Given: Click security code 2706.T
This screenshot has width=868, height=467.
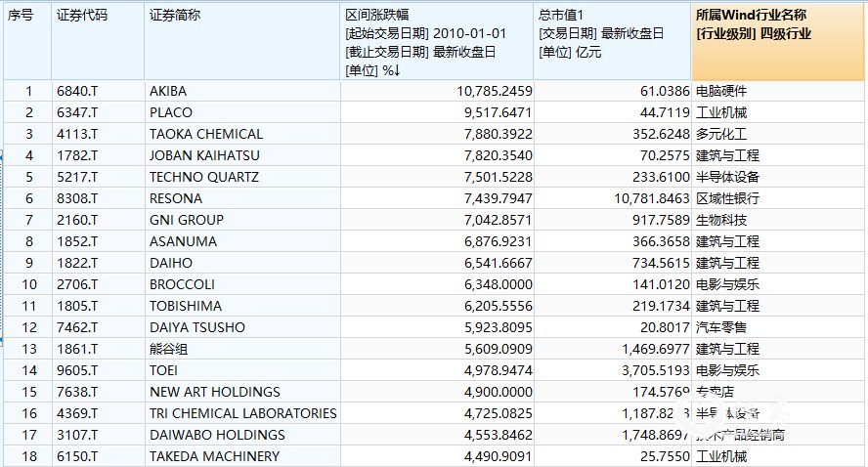Looking at the screenshot, I should (77, 285).
